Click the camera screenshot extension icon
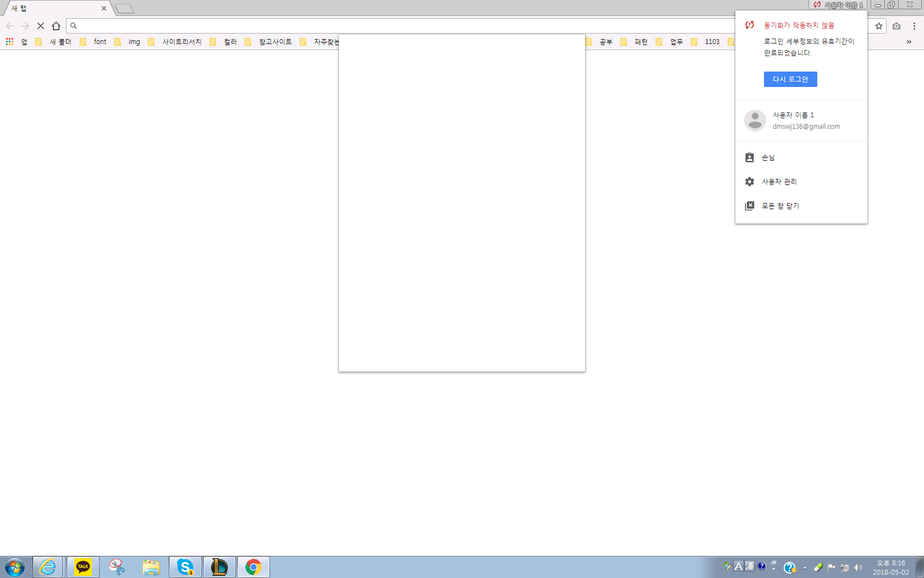The image size is (924, 578). [897, 26]
